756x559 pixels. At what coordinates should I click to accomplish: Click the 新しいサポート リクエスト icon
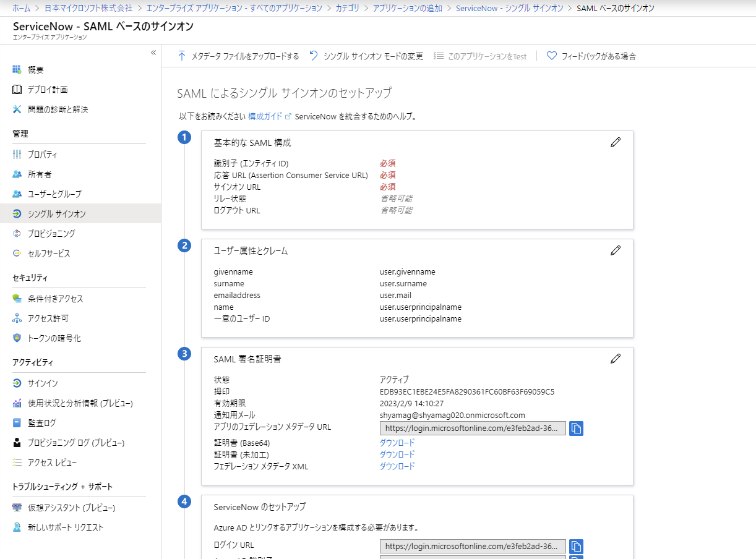coord(17,527)
